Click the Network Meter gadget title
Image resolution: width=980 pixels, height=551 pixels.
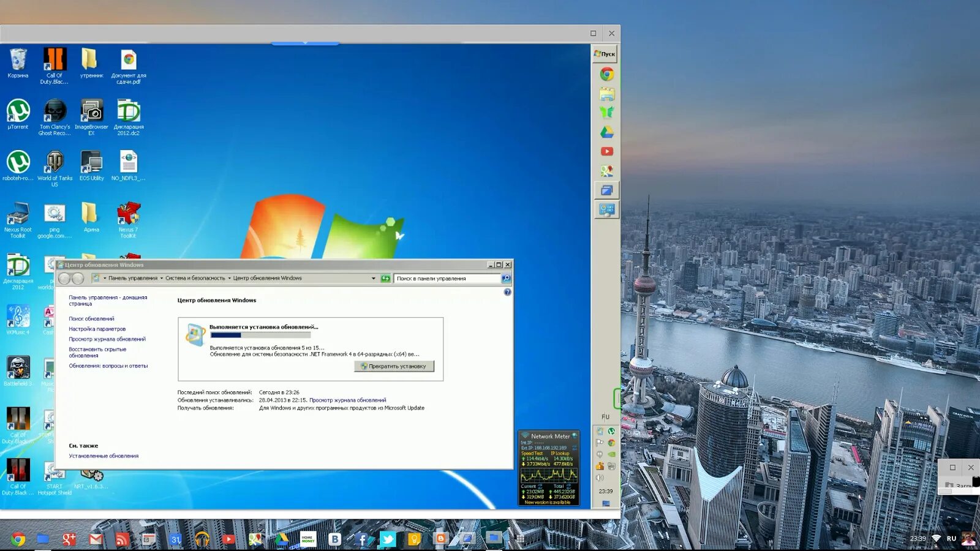[x=550, y=437]
